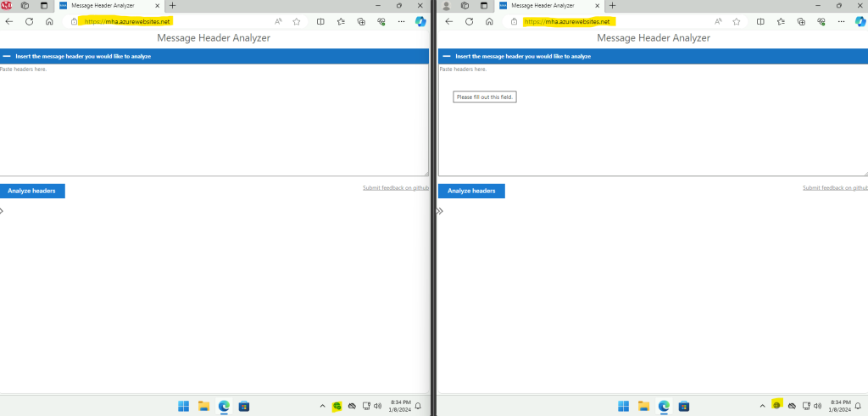Open Collections in left browser window
The height and width of the screenshot is (416, 868).
(361, 21)
